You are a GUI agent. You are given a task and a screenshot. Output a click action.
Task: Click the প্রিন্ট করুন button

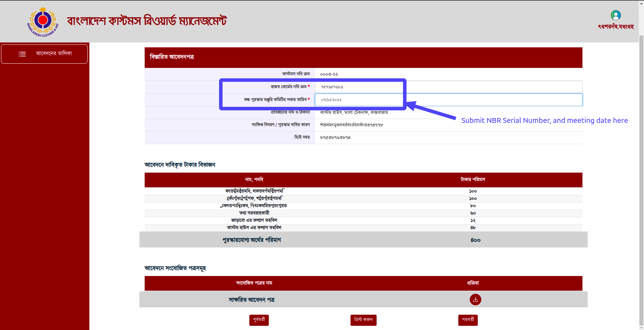click(x=363, y=320)
